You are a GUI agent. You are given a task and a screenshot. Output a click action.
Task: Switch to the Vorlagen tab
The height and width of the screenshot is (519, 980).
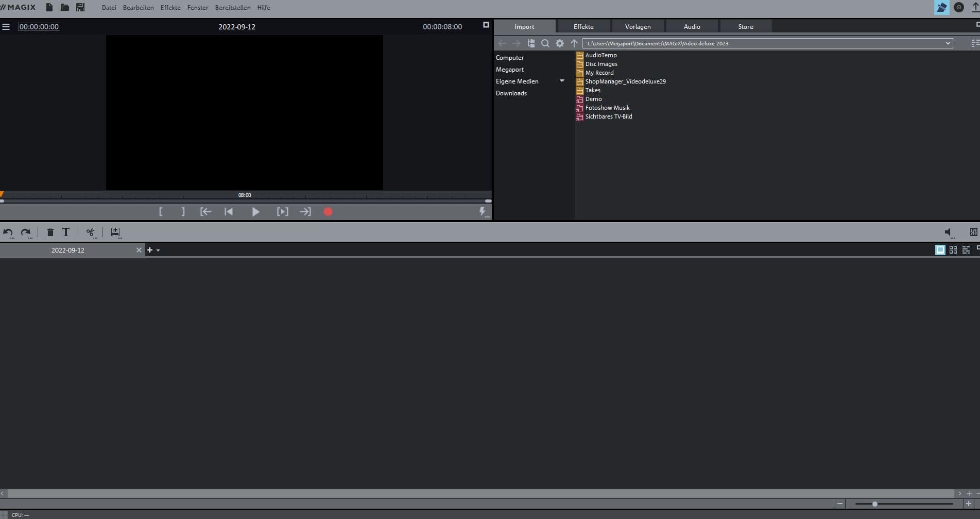[x=638, y=27]
